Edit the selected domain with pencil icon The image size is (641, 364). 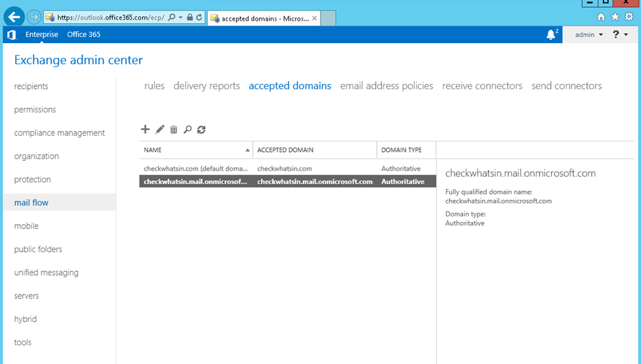click(160, 129)
